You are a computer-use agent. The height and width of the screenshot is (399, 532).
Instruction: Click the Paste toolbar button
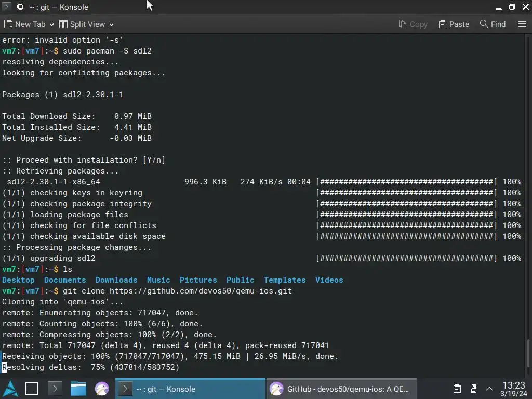[x=454, y=24]
